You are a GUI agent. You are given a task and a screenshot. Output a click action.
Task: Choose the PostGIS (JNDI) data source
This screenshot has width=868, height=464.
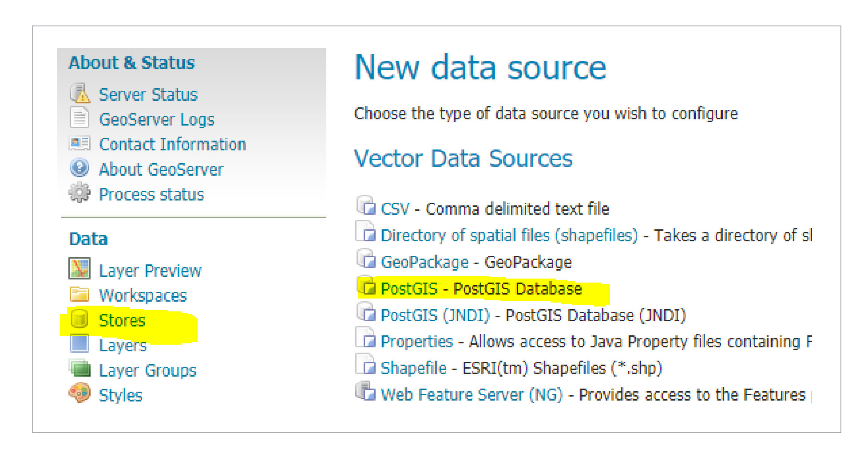(x=435, y=315)
